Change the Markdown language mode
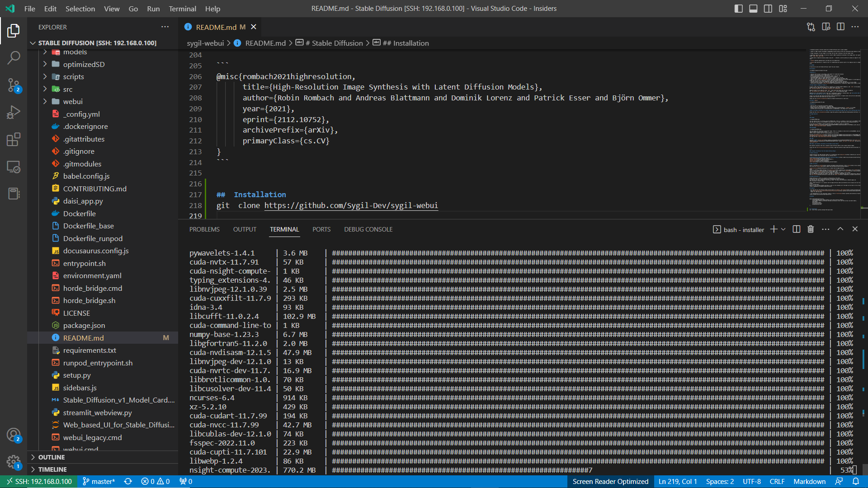This screenshot has width=868, height=488. (809, 482)
